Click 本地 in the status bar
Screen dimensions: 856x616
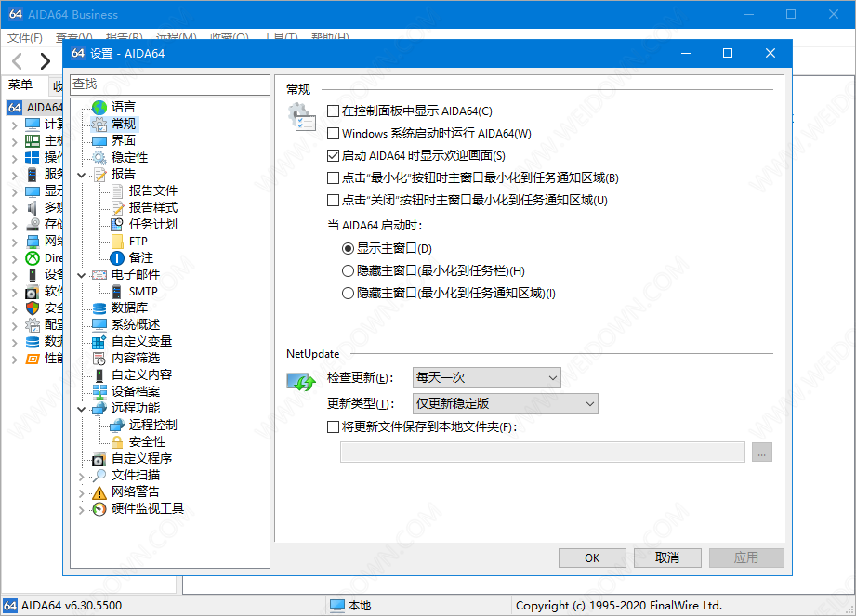click(x=360, y=606)
